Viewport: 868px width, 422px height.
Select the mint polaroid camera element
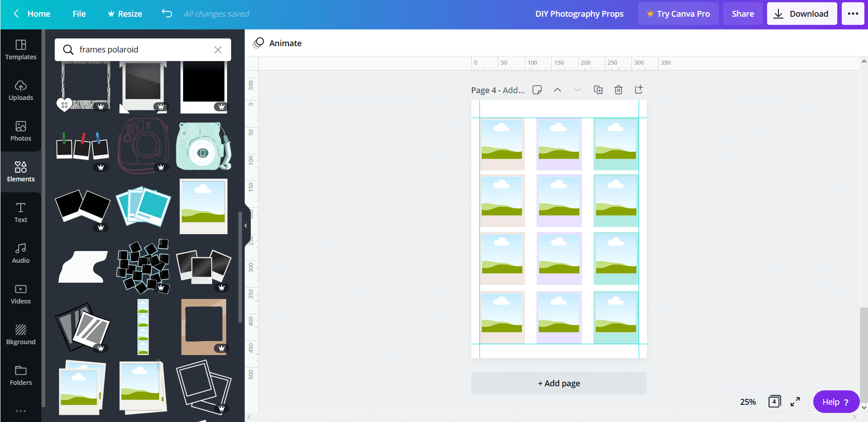(203, 146)
